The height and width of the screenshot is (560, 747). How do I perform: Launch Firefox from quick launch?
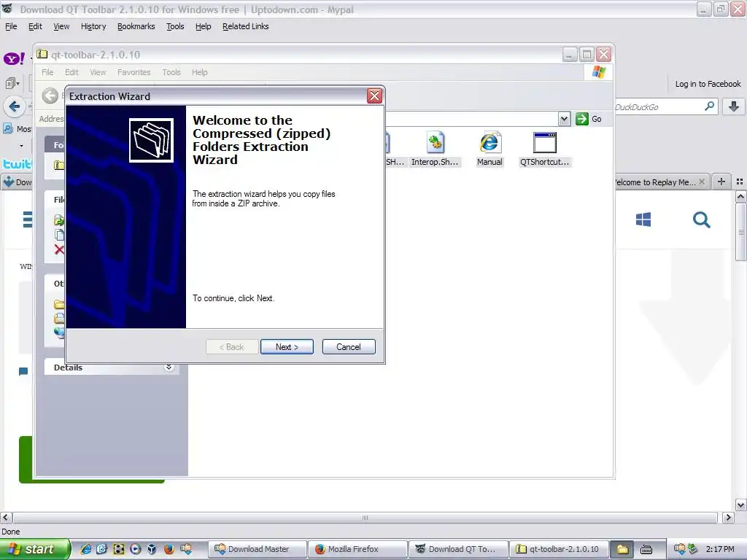pyautogui.click(x=169, y=549)
